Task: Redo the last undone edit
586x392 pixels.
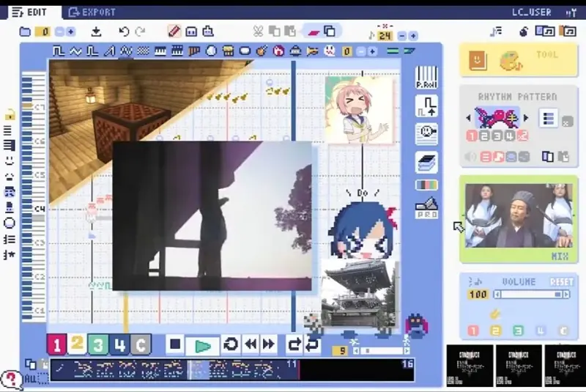Action: 140,32
